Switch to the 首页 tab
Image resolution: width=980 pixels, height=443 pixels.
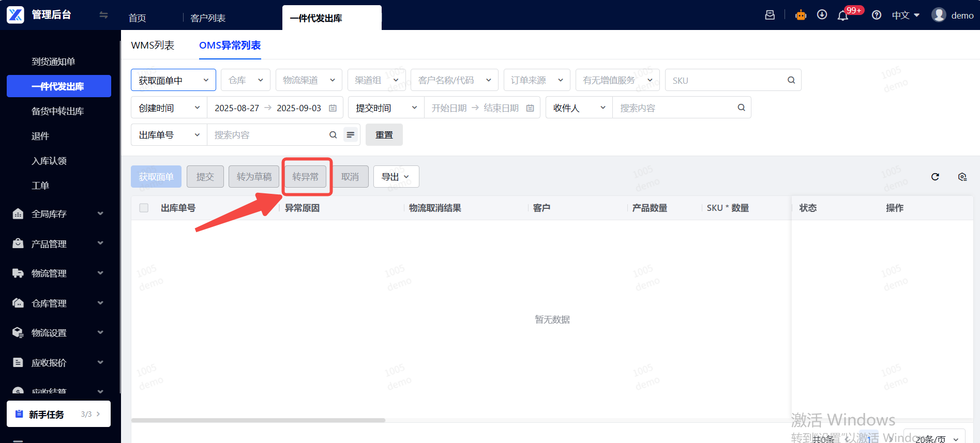pyautogui.click(x=137, y=18)
